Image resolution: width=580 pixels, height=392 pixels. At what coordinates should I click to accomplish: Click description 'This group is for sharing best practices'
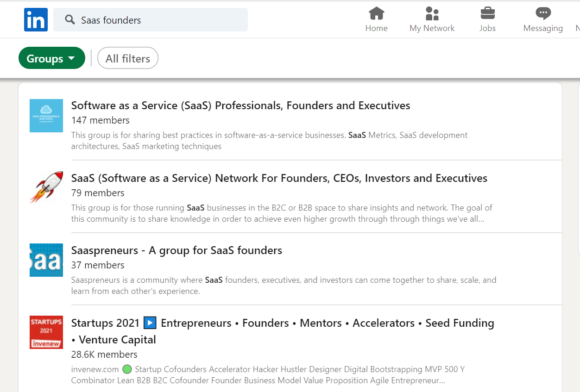click(x=270, y=141)
